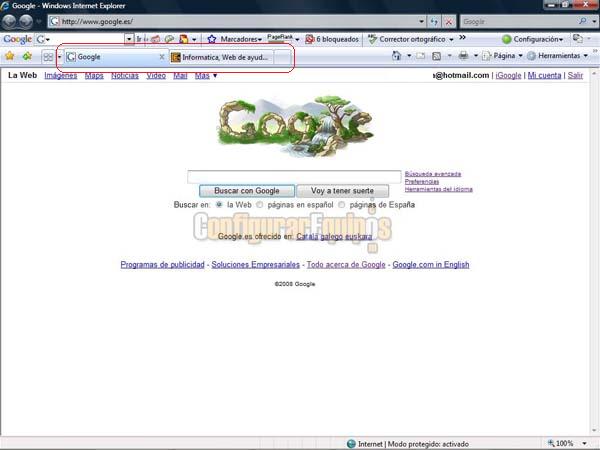Click the Google Toolbar logo
Image resolution: width=600 pixels, height=450 pixels.
[x=18, y=39]
